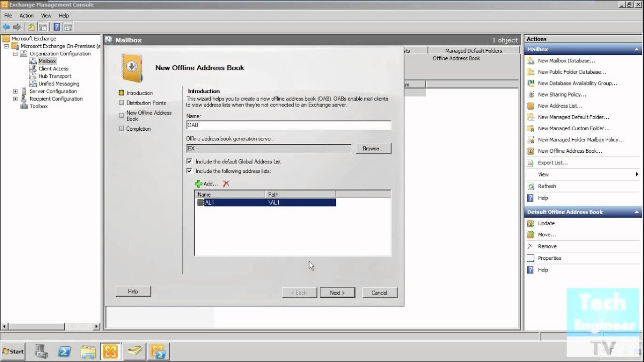Click the New Mailbox Database icon

tap(530, 61)
